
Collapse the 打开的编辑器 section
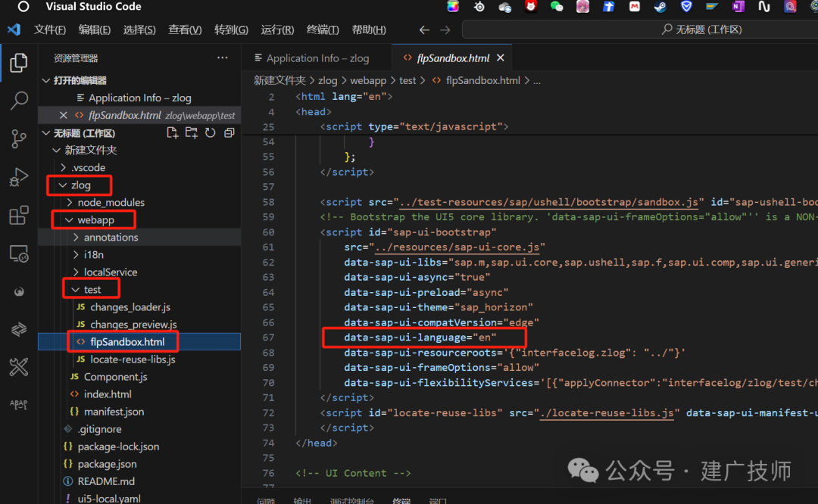[46, 80]
